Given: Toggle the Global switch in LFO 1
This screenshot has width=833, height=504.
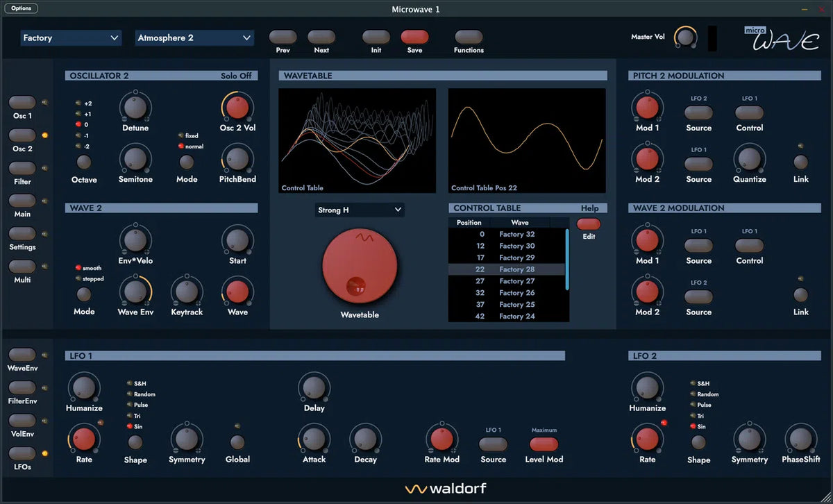Looking at the screenshot, I should [x=237, y=442].
